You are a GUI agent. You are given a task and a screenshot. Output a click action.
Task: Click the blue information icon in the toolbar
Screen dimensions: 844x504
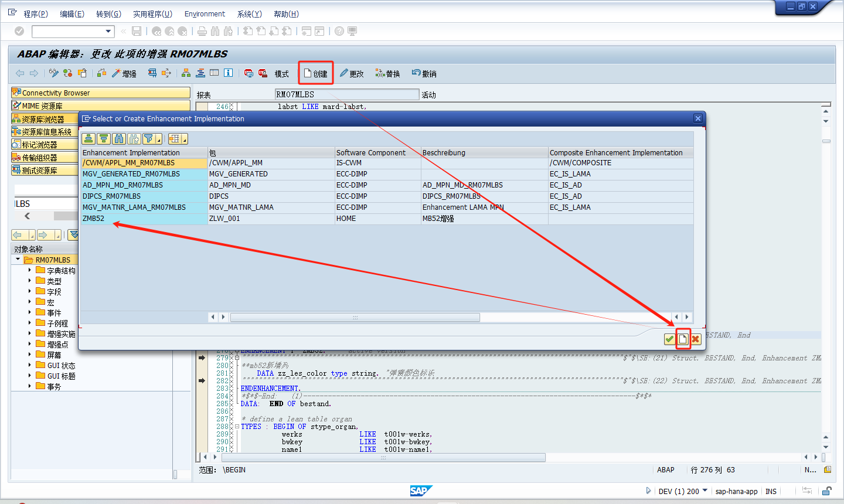[x=228, y=73]
